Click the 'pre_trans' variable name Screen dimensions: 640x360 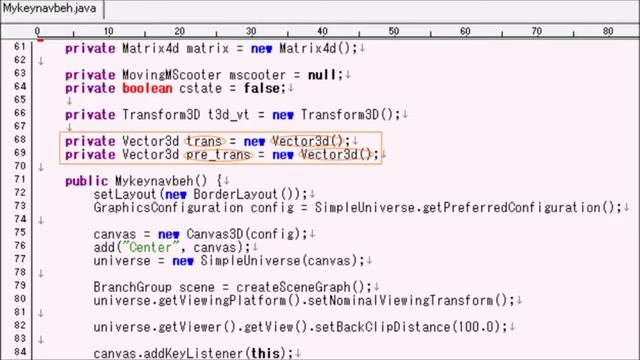tap(218, 155)
